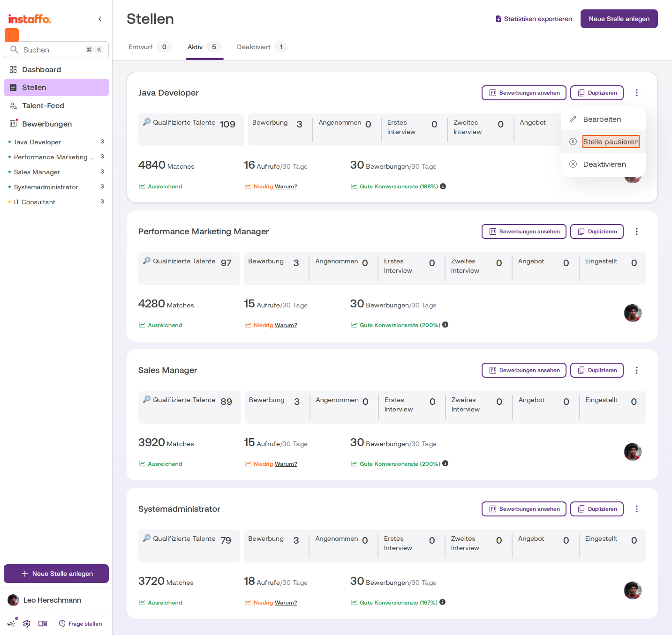672x635 pixels.
Task: Choose Deaktivieren in the job menu
Action: pos(604,164)
